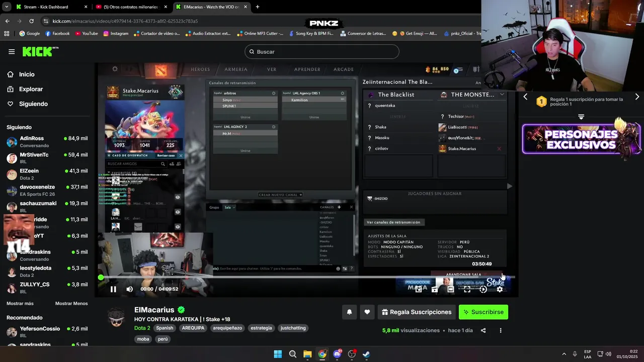Open sachauzumaki channel in sidebar
The height and width of the screenshot is (362, 644).
pyautogui.click(x=47, y=207)
